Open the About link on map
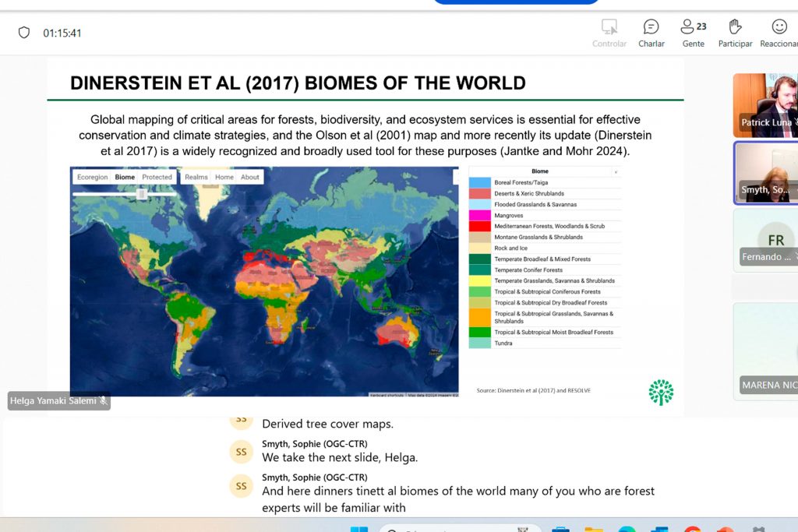798x532 pixels. [250, 177]
